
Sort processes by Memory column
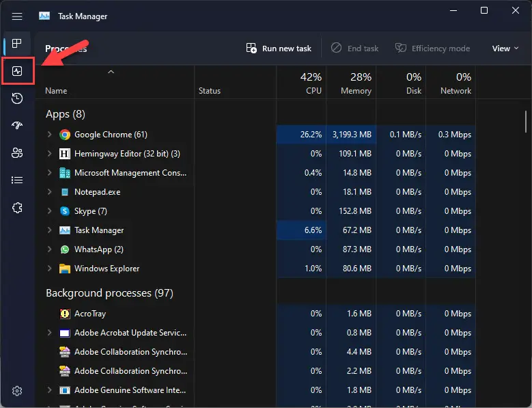[x=351, y=83]
